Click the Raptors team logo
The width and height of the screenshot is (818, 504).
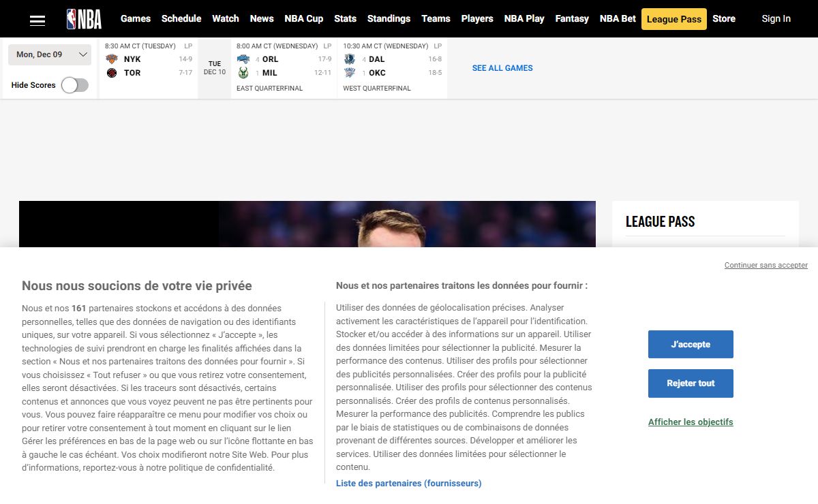pos(112,73)
